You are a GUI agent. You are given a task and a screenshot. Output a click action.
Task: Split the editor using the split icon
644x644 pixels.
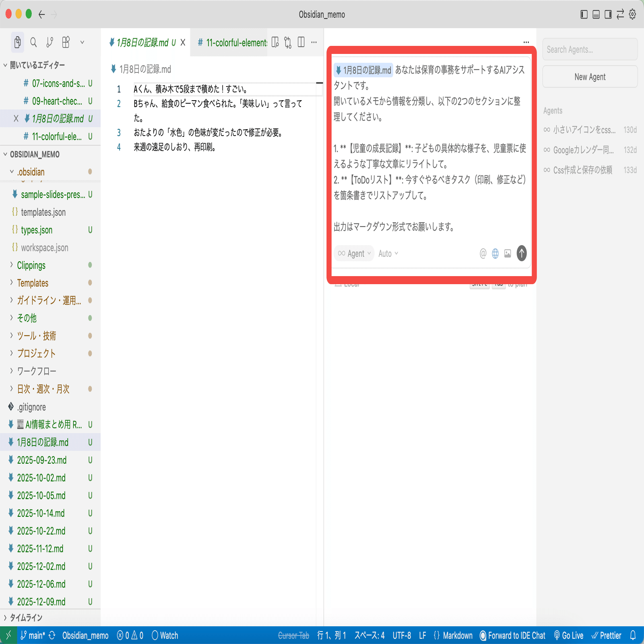(301, 42)
